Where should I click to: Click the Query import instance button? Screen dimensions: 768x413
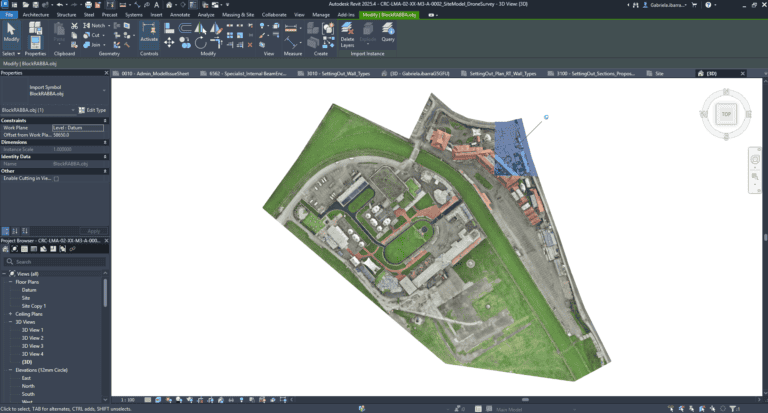[388, 32]
